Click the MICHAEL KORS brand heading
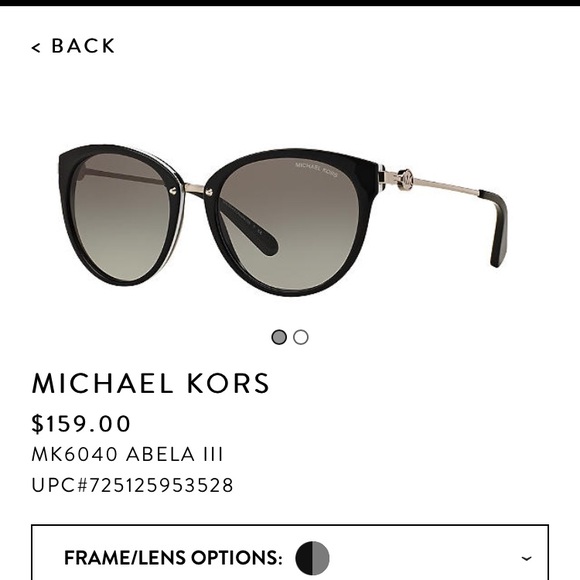580x580 pixels. pyautogui.click(x=151, y=383)
